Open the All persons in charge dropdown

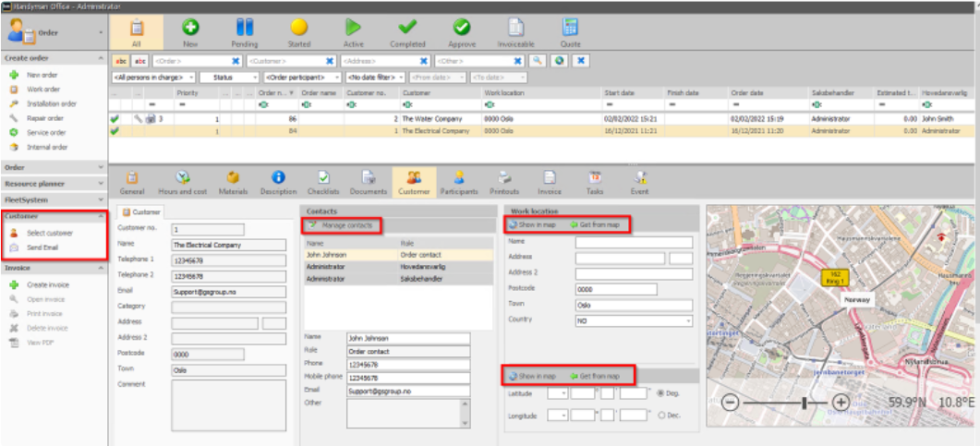[x=153, y=78]
